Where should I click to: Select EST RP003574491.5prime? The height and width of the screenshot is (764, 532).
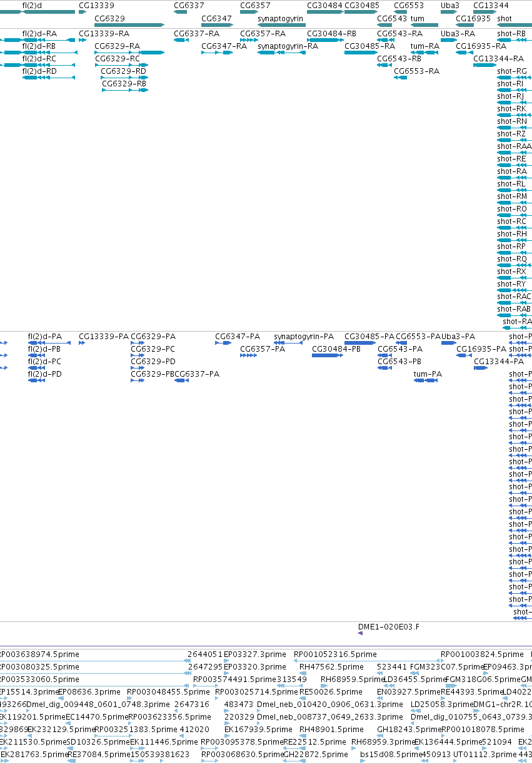[234, 680]
